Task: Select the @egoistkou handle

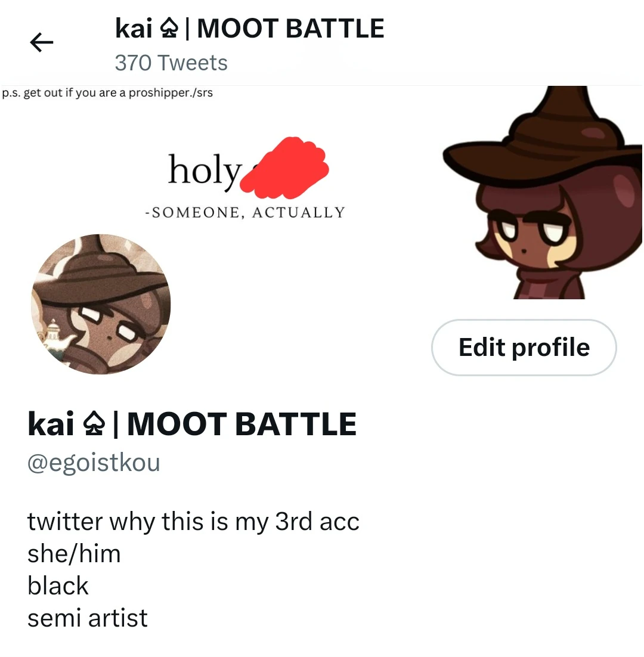Action: pyautogui.click(x=94, y=463)
